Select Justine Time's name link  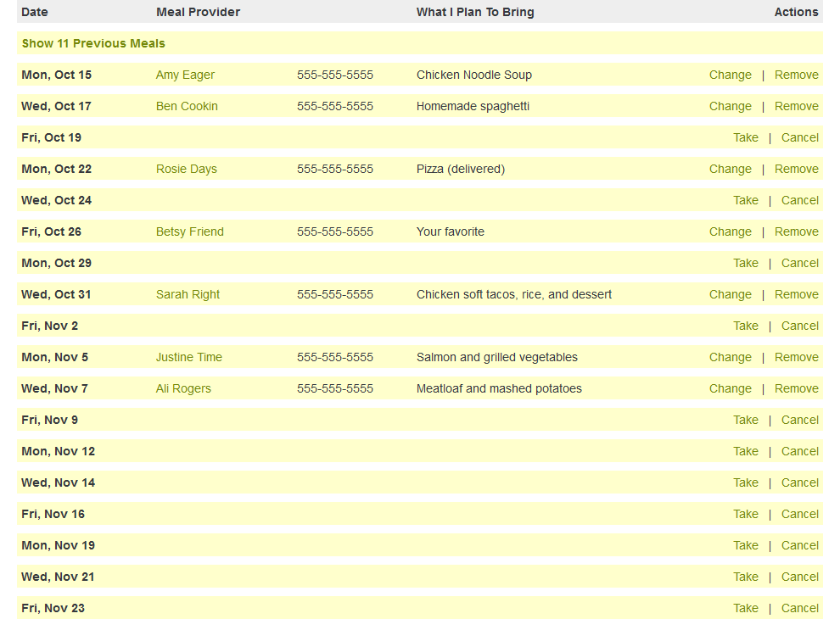click(x=189, y=357)
